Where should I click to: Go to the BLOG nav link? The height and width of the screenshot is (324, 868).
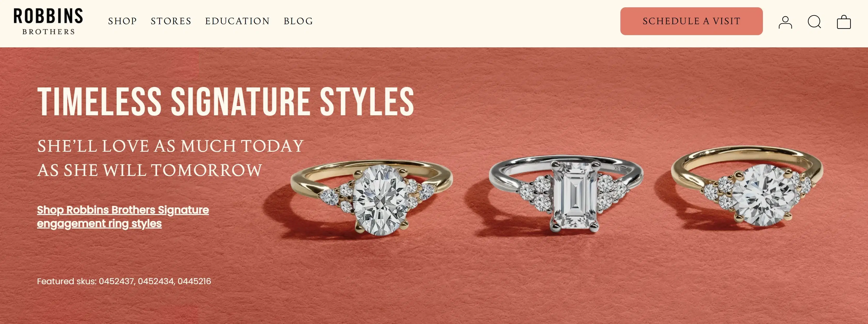coord(298,21)
